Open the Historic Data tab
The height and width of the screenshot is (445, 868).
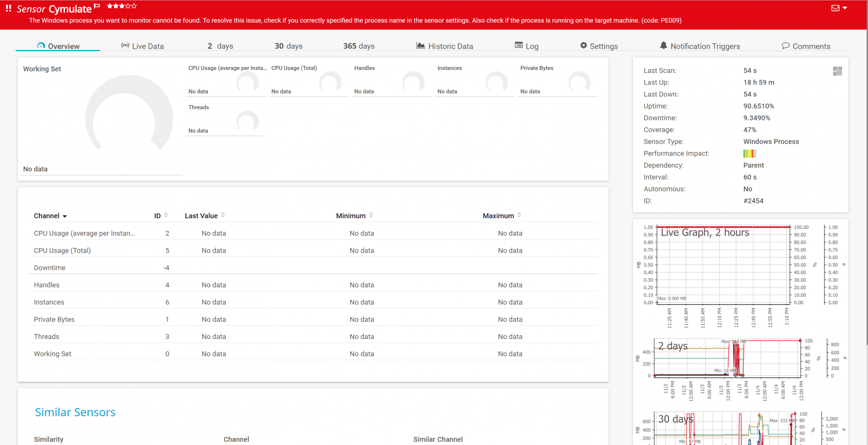point(444,46)
